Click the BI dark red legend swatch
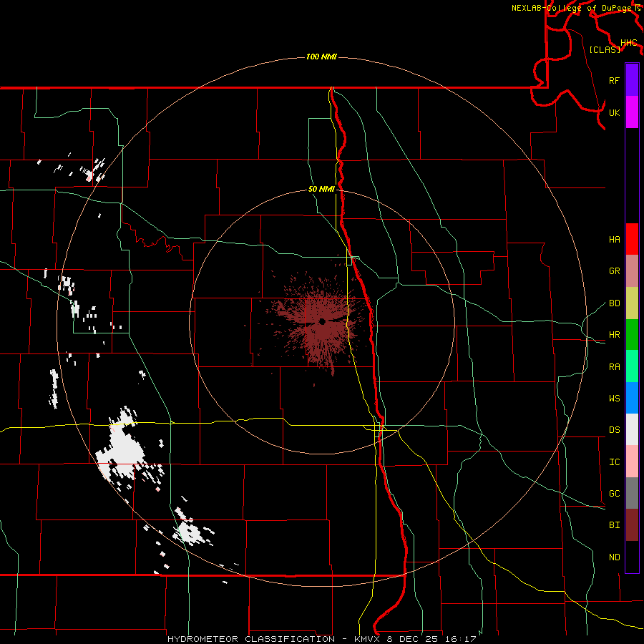This screenshot has height=644, width=644. point(632,525)
